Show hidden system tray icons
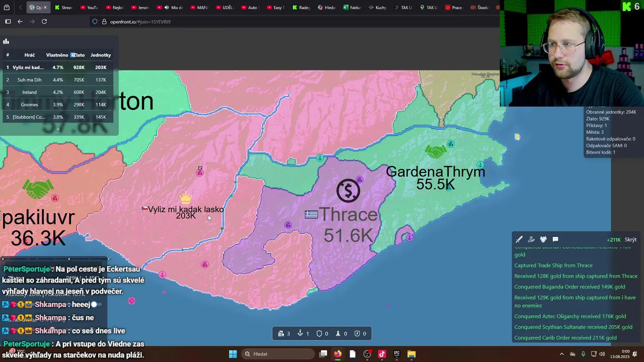The height and width of the screenshot is (362, 644). 562,354
